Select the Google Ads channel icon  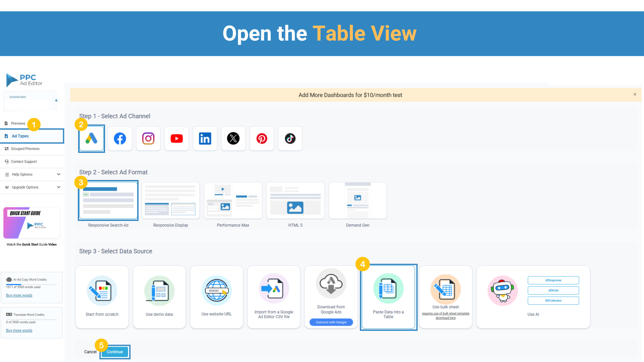[x=91, y=138]
